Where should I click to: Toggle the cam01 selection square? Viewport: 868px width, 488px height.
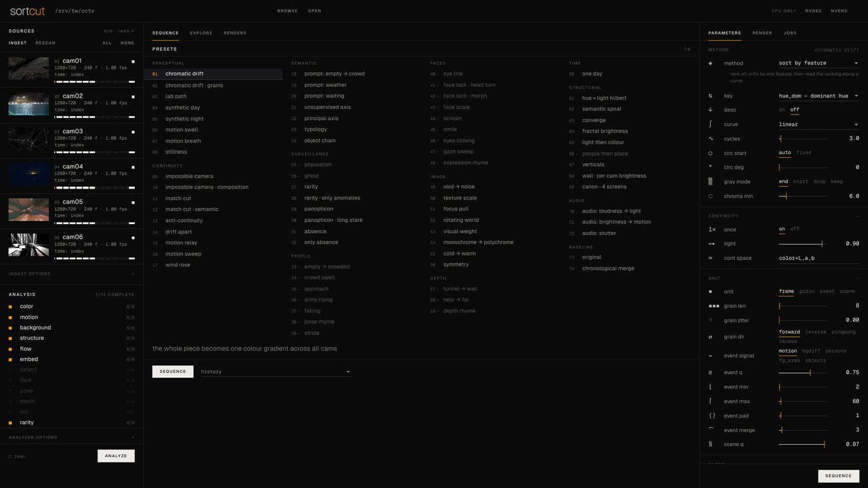133,61
